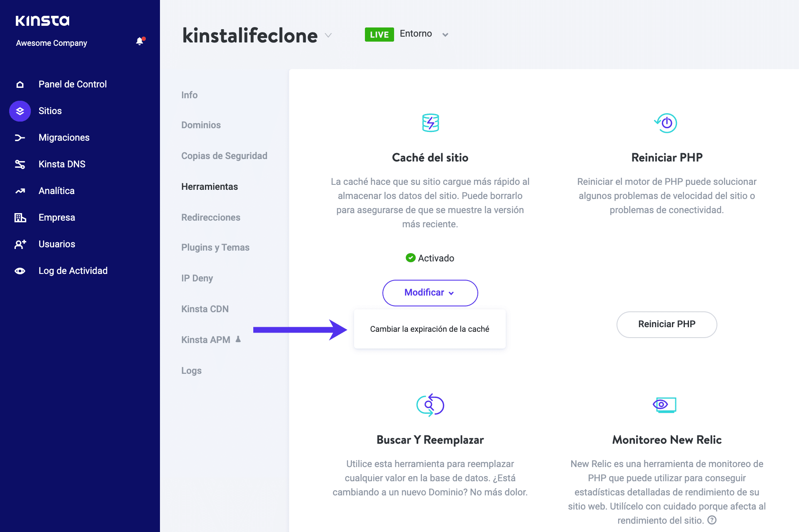Choose Cambiar la expiración de la caché
This screenshot has height=532, width=799.
(429, 329)
